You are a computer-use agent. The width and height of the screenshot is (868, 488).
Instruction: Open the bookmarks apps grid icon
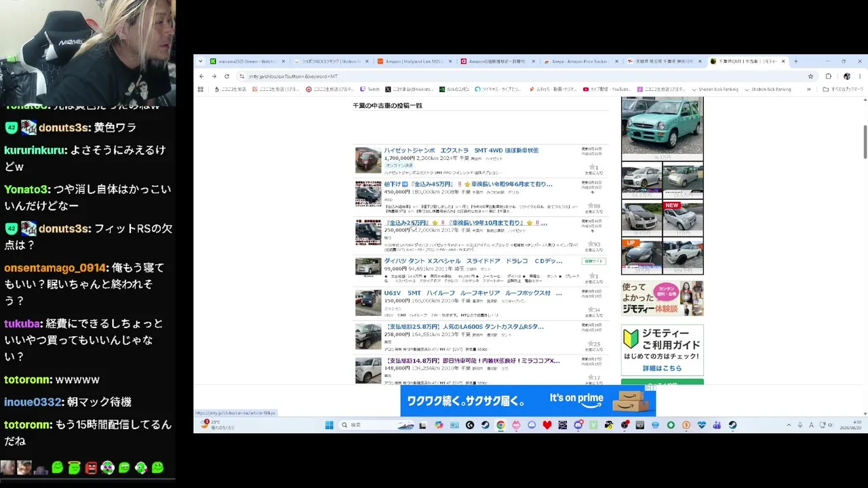pyautogui.click(x=200, y=89)
